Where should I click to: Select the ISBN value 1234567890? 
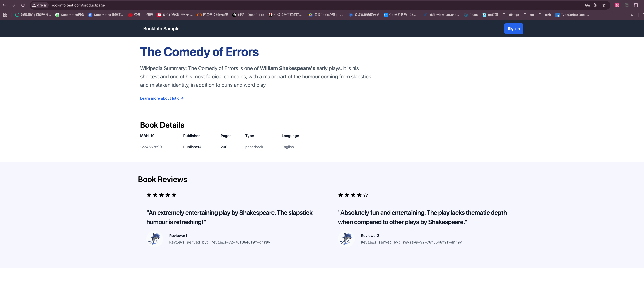tap(151, 147)
